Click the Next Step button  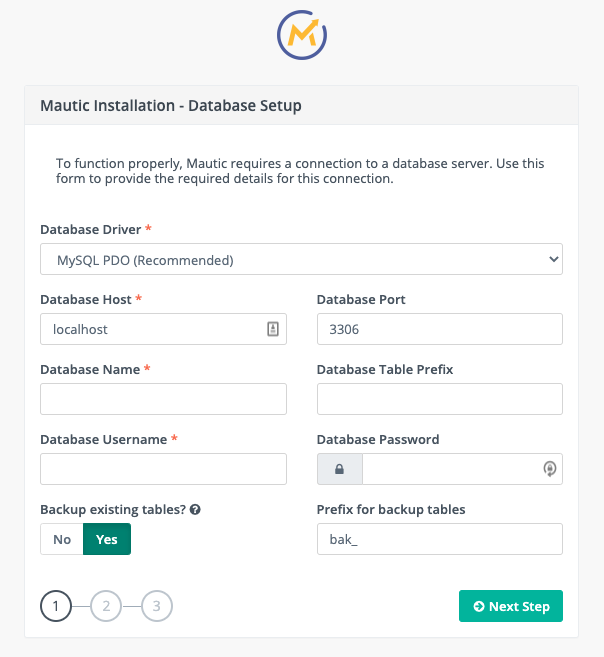pyautogui.click(x=511, y=606)
